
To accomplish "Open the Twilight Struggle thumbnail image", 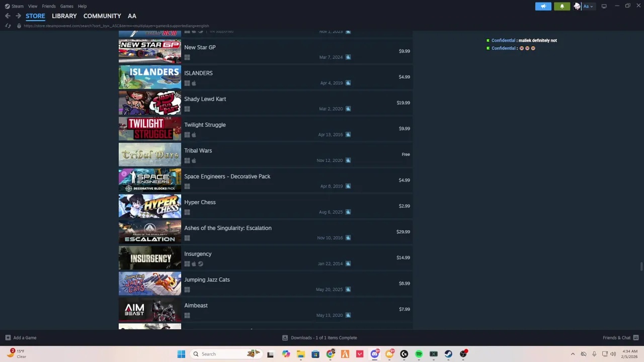I will click(150, 129).
